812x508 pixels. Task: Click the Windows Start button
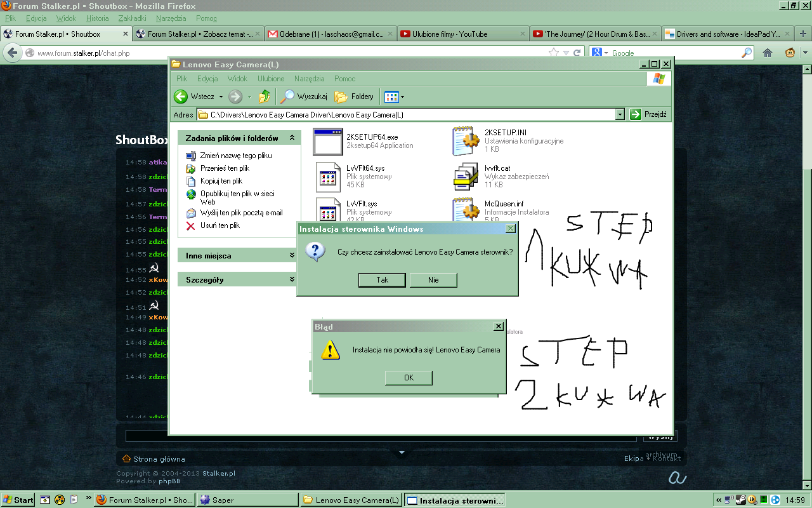click(18, 500)
